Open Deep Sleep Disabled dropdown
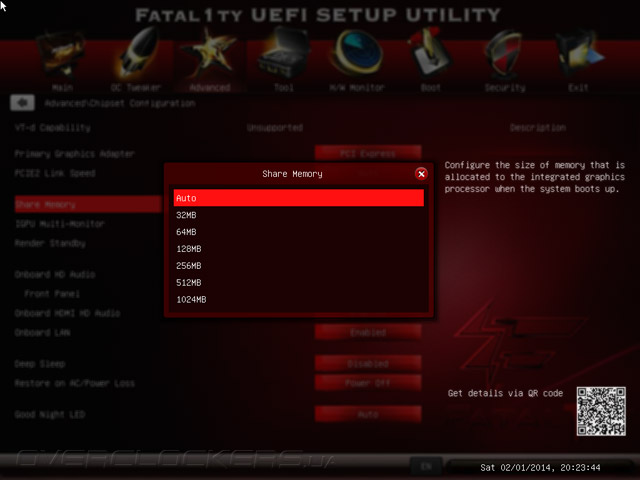Image resolution: width=640 pixels, height=480 pixels. coord(368,363)
